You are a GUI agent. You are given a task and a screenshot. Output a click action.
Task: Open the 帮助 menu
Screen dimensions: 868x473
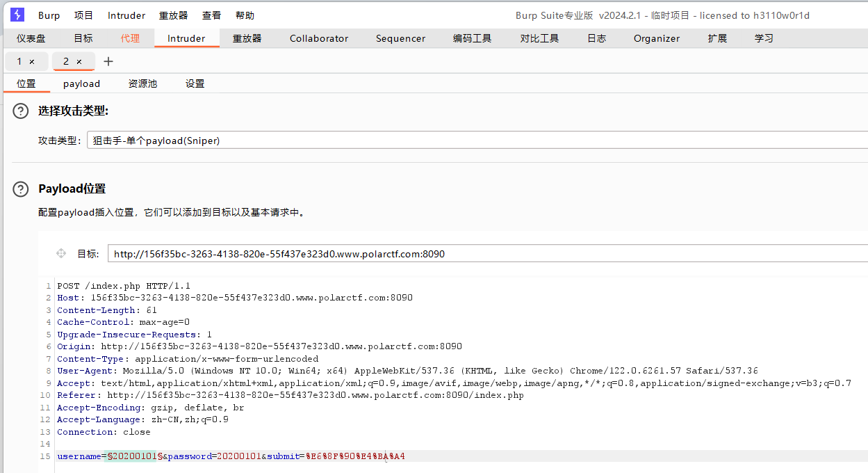245,15
